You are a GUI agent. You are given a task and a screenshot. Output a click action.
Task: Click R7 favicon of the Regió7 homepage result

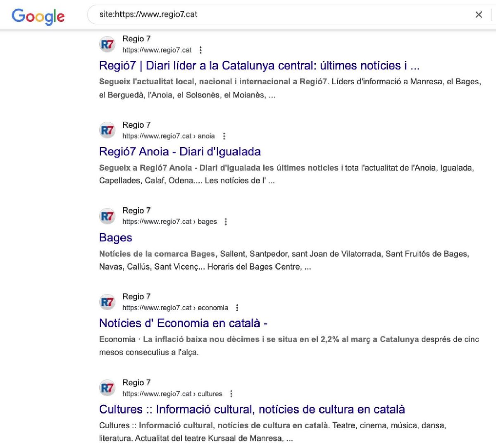(107, 44)
